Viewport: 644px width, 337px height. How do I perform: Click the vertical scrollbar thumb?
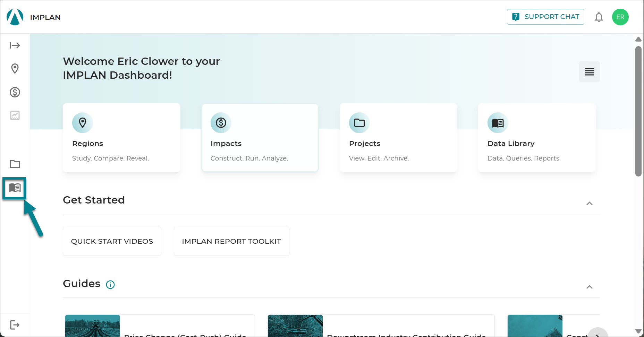638,111
